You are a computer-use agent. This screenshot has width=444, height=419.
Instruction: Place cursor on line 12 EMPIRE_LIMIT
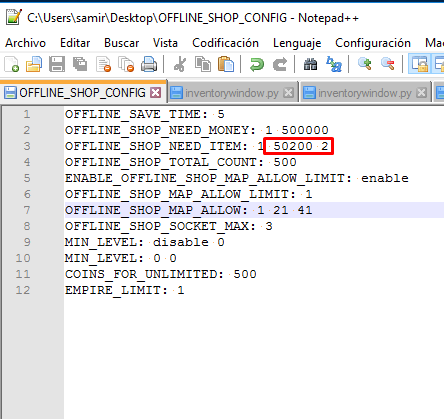[x=124, y=290]
